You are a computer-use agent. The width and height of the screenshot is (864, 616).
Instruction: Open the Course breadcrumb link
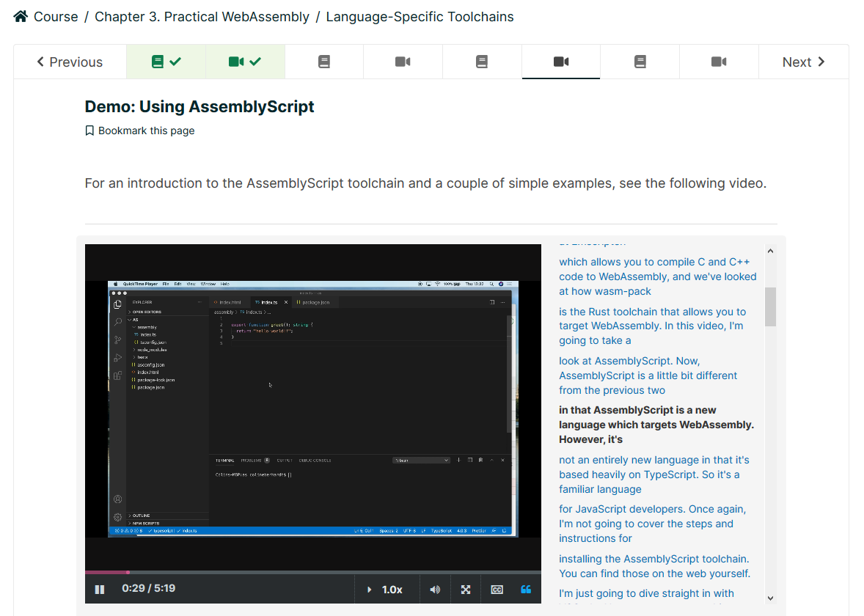click(56, 17)
